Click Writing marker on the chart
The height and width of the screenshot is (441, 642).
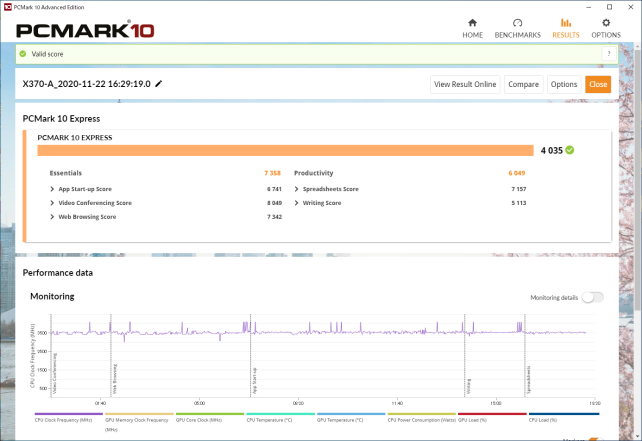click(469, 387)
